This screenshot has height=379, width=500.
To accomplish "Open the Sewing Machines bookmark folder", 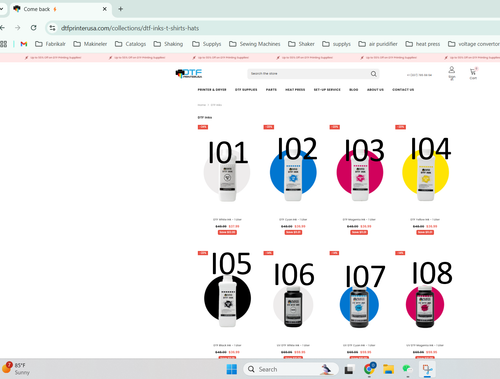I will [x=255, y=44].
